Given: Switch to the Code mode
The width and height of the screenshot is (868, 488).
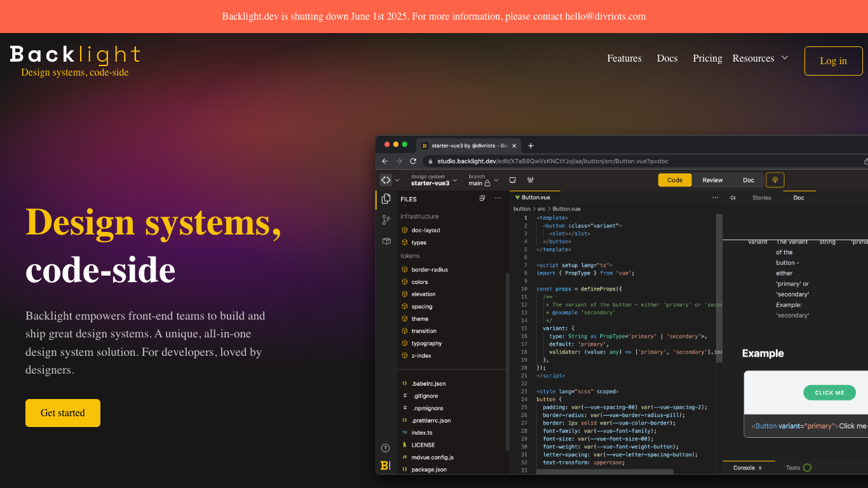Looking at the screenshot, I should pyautogui.click(x=675, y=180).
